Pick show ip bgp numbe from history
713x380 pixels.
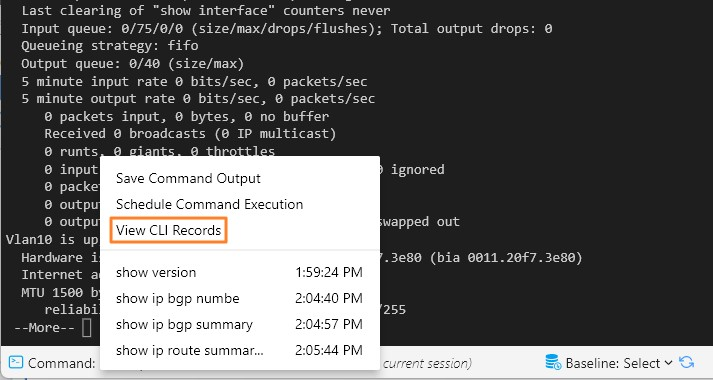tap(178, 299)
